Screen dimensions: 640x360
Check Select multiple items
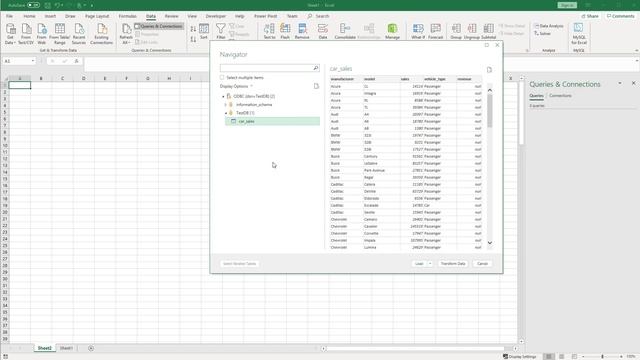[x=222, y=78]
